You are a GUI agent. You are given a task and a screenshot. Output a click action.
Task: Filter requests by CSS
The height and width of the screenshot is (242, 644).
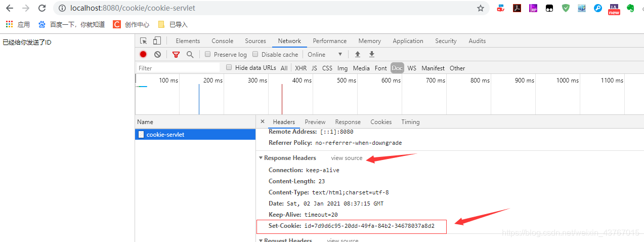tap(327, 68)
